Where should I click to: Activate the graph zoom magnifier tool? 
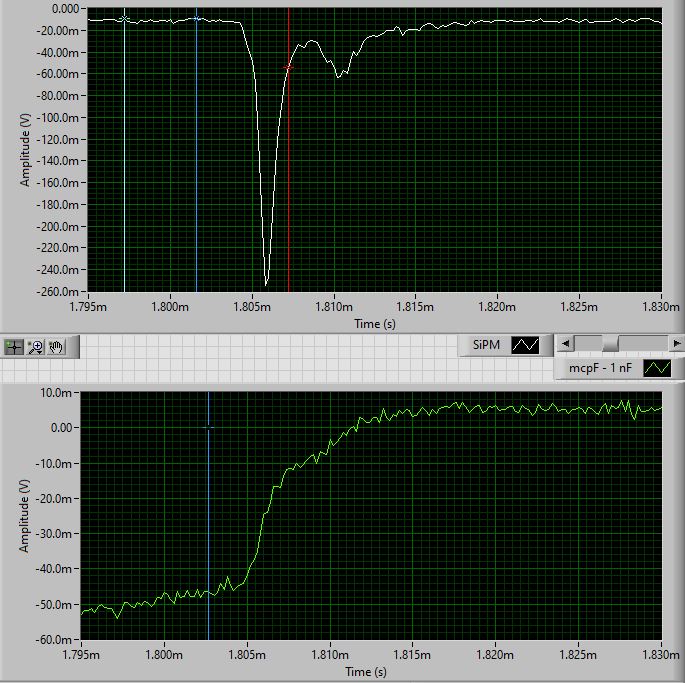click(x=35, y=347)
